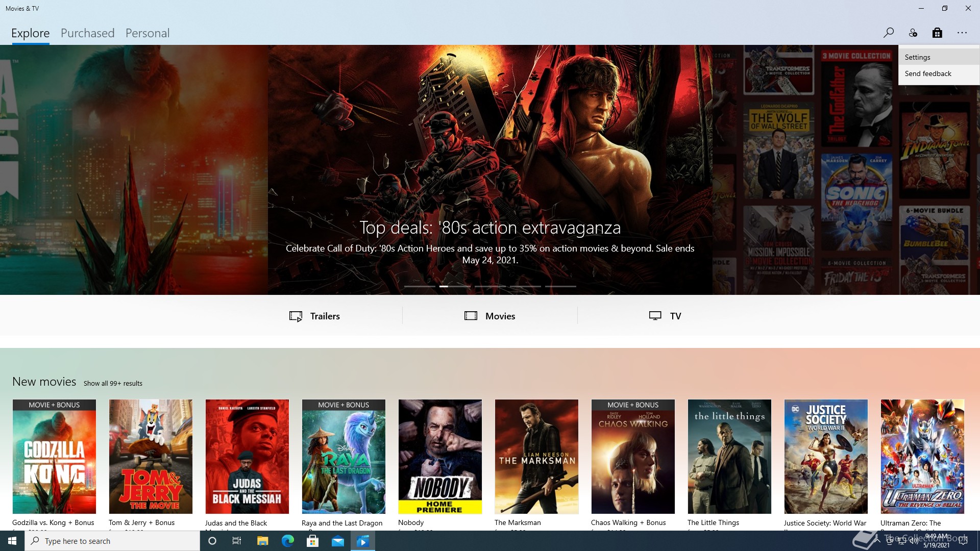Launch Microsoft Edge from taskbar
Image resolution: width=980 pixels, height=551 pixels.
click(288, 541)
